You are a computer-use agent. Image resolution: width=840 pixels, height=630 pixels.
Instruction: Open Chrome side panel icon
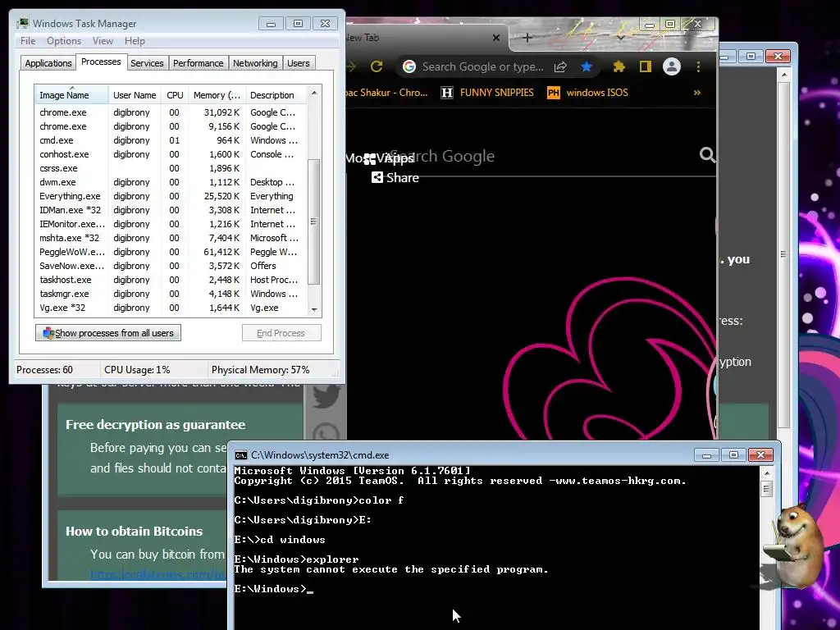point(645,66)
